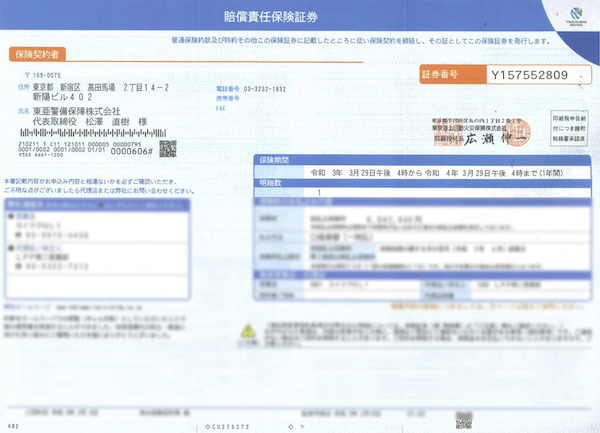Click the building name 新陽ビル402
The image size is (600, 433).
pos(62,97)
